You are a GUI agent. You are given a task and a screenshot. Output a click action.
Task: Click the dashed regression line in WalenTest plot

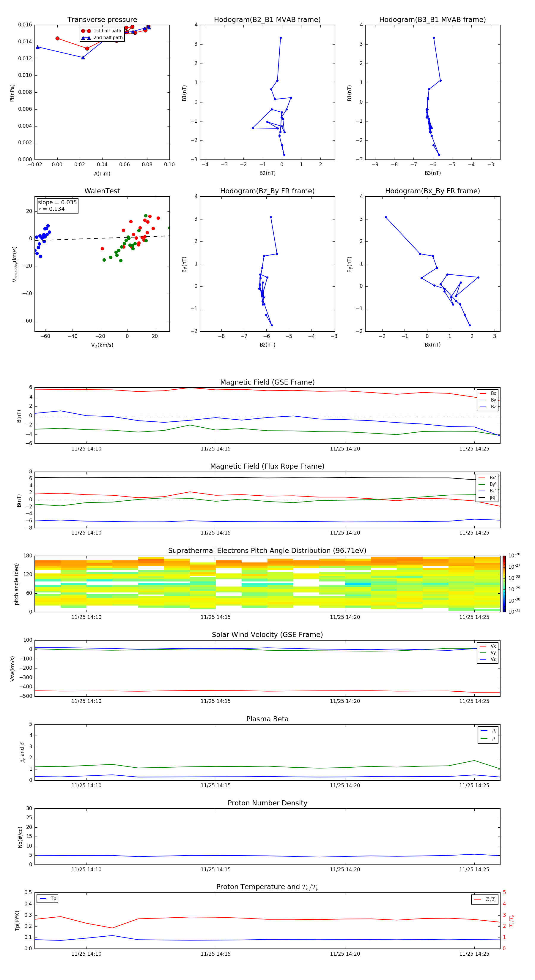coord(102,238)
